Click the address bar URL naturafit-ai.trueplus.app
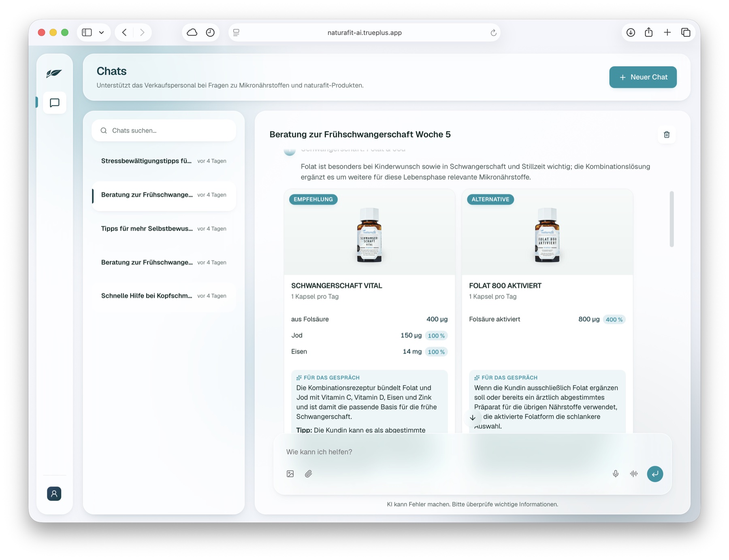 pos(364,33)
